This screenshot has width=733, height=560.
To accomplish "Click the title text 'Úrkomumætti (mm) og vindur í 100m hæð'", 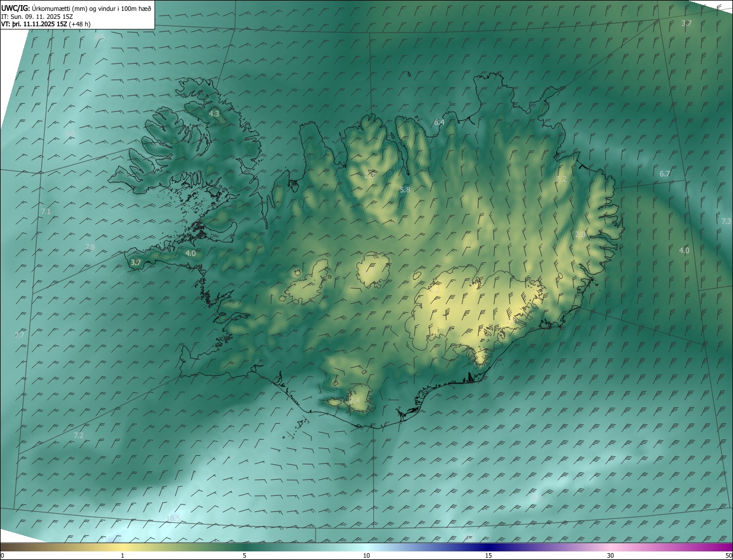I will (x=92, y=8).
